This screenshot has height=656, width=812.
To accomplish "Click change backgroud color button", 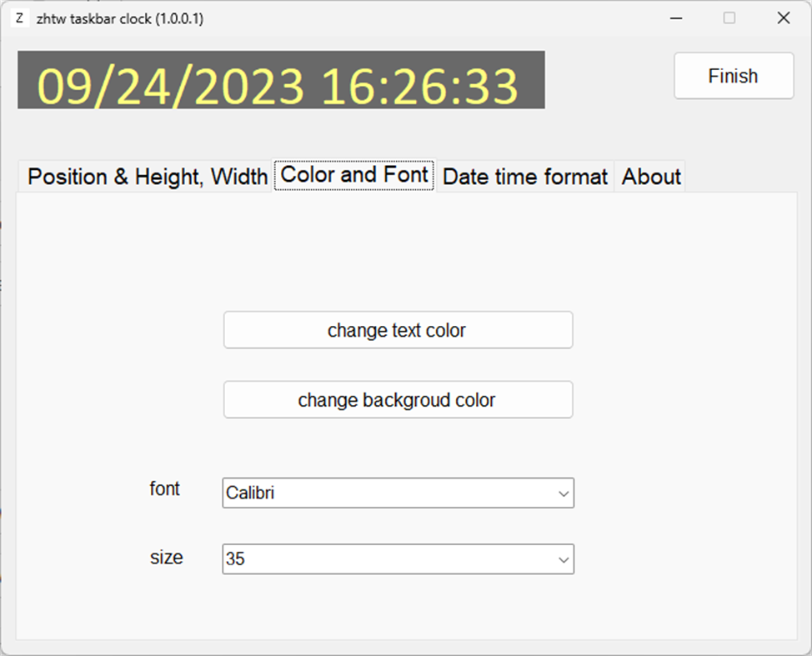I will 398,400.
